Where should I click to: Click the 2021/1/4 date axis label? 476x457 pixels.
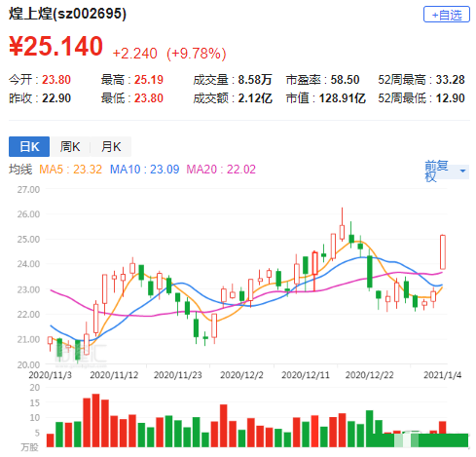[442, 375]
